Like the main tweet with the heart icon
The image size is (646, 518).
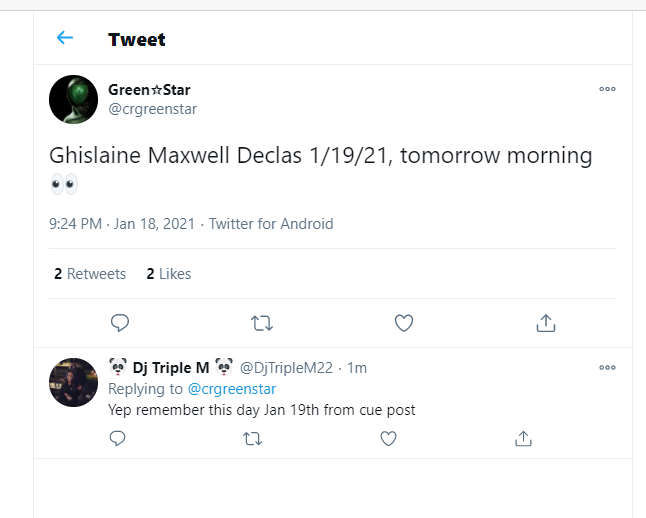(404, 323)
